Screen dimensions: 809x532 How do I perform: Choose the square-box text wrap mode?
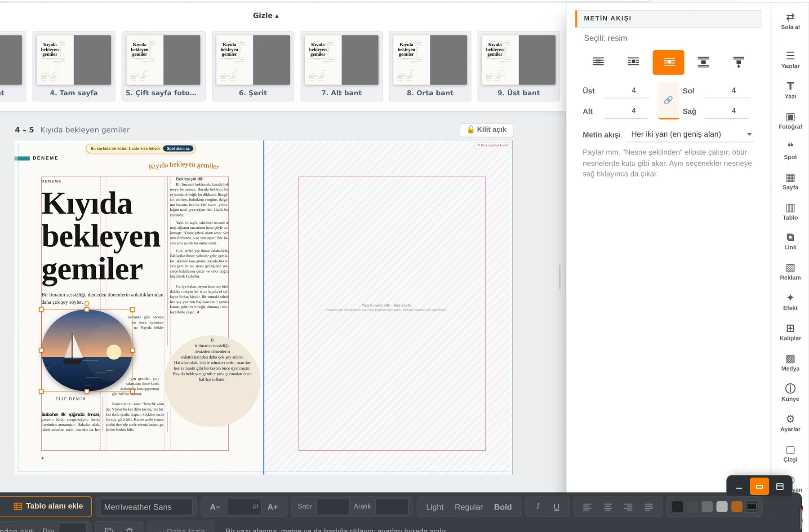click(633, 62)
